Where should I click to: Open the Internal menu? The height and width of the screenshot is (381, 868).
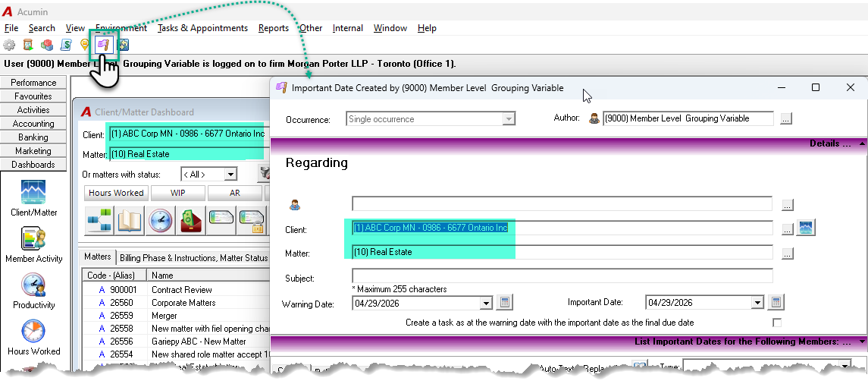[x=348, y=28]
